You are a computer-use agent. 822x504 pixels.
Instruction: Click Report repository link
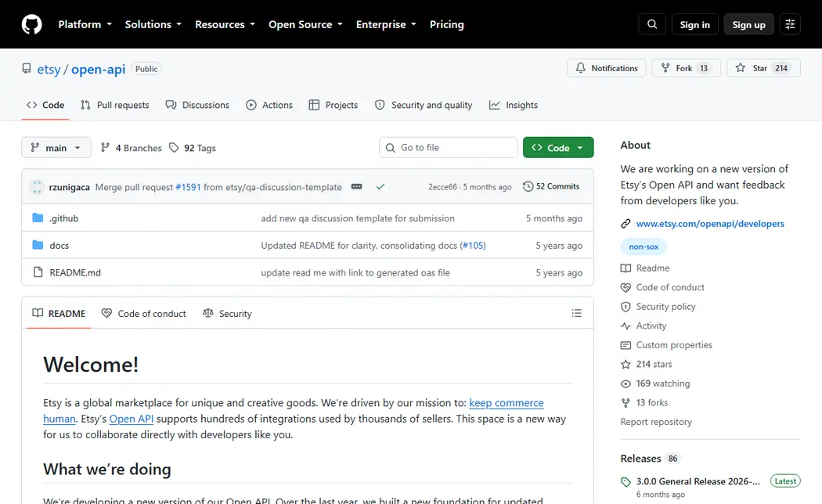pos(656,422)
